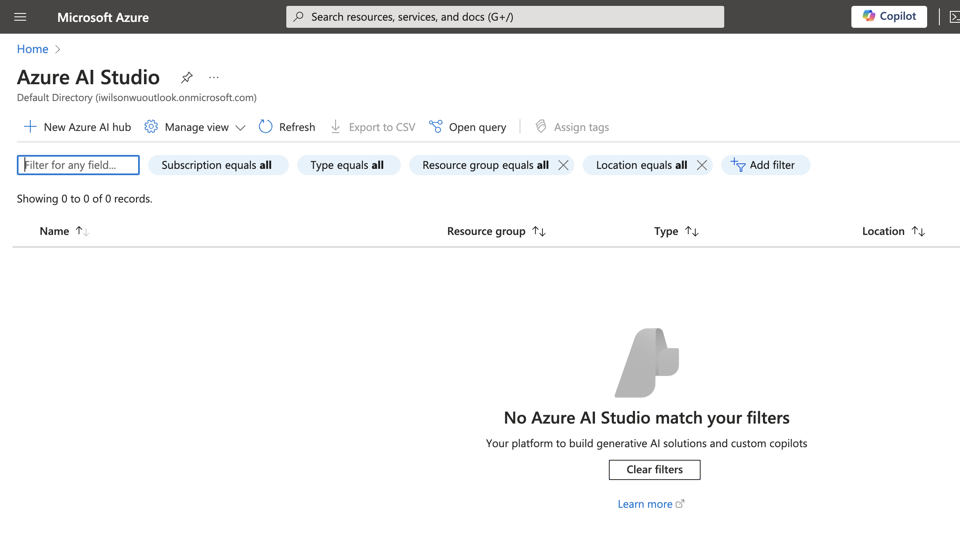Refresh the resource list
Image resolution: width=960 pixels, height=560 pixels.
tap(287, 127)
